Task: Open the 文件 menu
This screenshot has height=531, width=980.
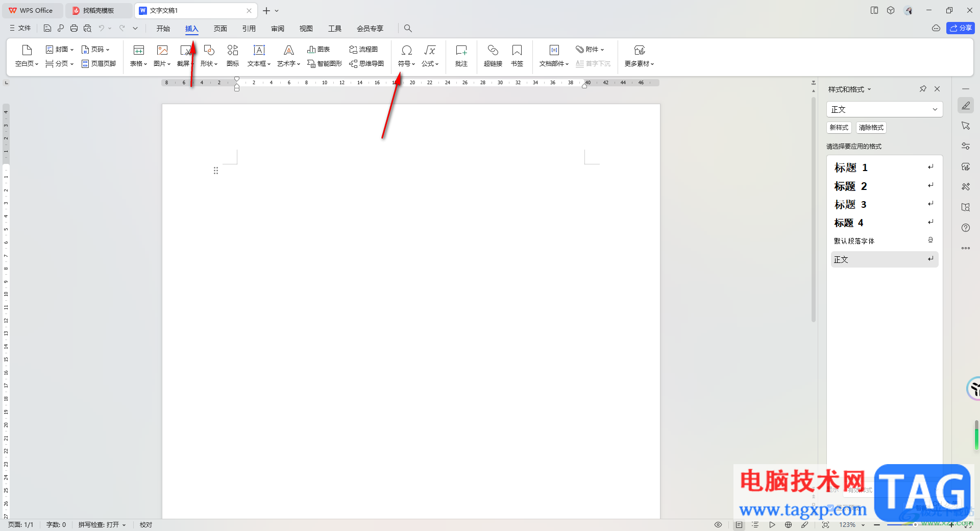Action: (x=20, y=28)
